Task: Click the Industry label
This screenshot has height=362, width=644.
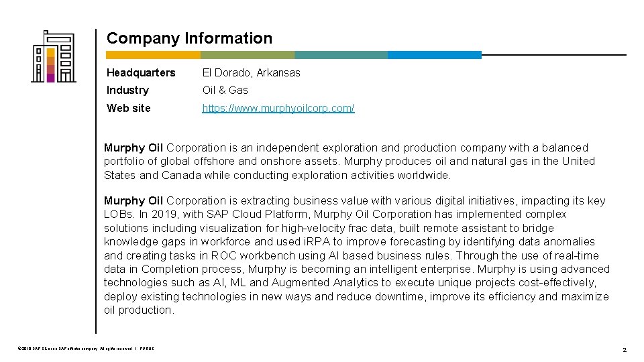Action: coord(127,90)
